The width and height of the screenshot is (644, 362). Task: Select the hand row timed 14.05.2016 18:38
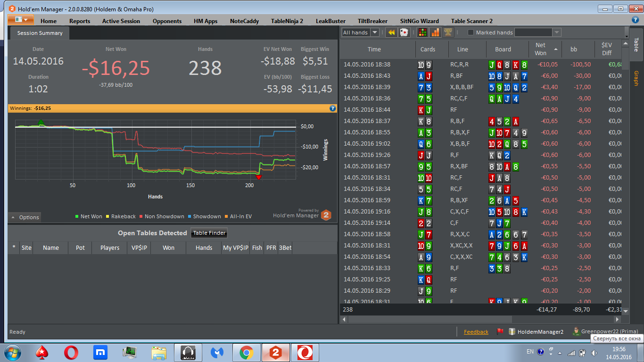click(481, 65)
